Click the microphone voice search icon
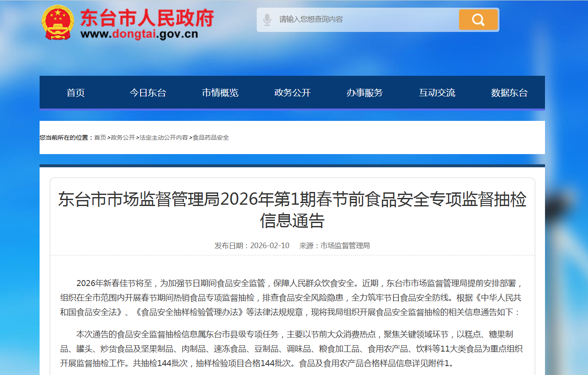This screenshot has width=588, height=375. (267, 20)
